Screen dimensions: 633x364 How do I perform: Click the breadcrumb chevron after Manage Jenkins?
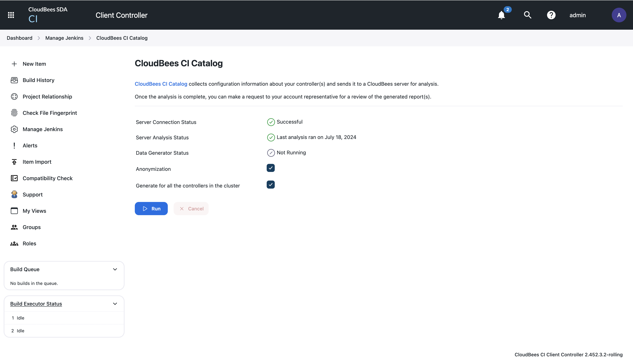coord(90,38)
